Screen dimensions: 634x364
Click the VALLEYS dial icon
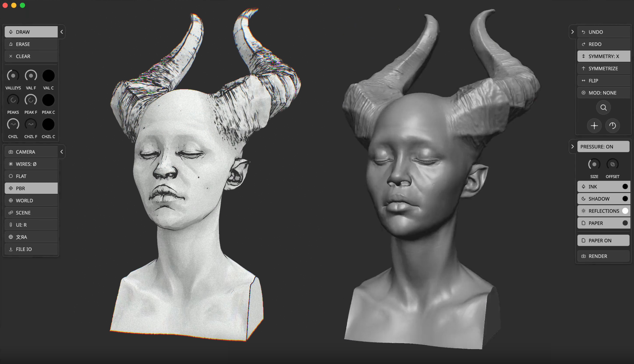(x=13, y=76)
